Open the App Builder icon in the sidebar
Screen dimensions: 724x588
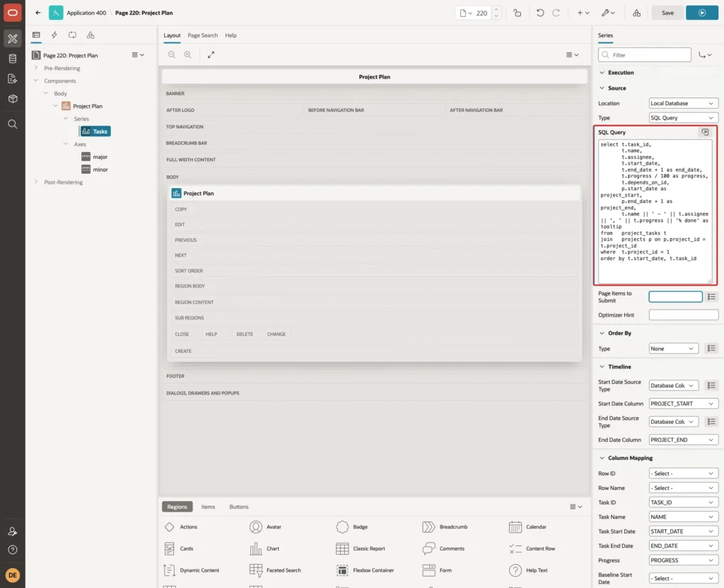[13, 39]
